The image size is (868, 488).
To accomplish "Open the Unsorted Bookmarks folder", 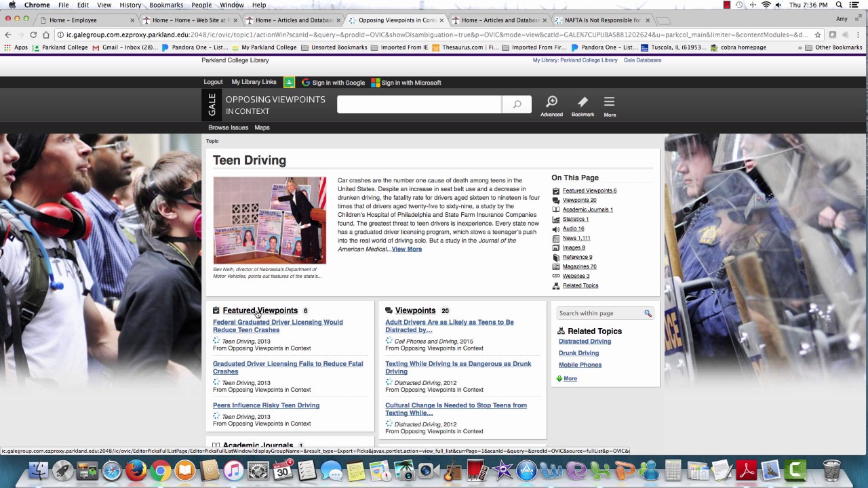I will click(334, 47).
